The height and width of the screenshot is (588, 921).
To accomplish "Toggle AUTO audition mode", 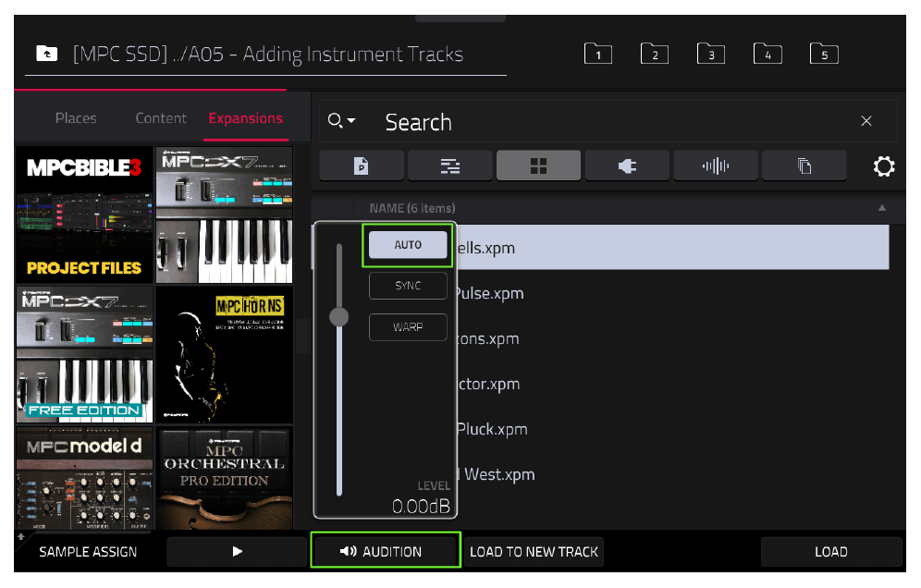I will [x=408, y=245].
